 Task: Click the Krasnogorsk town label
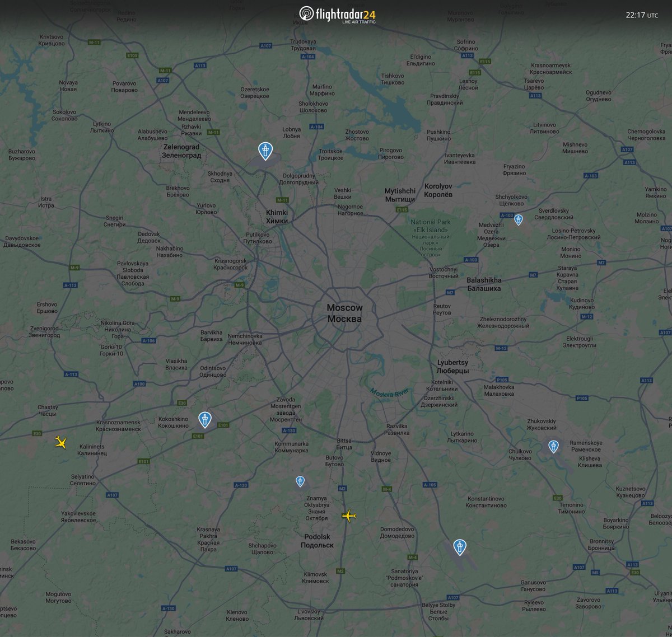(231, 264)
